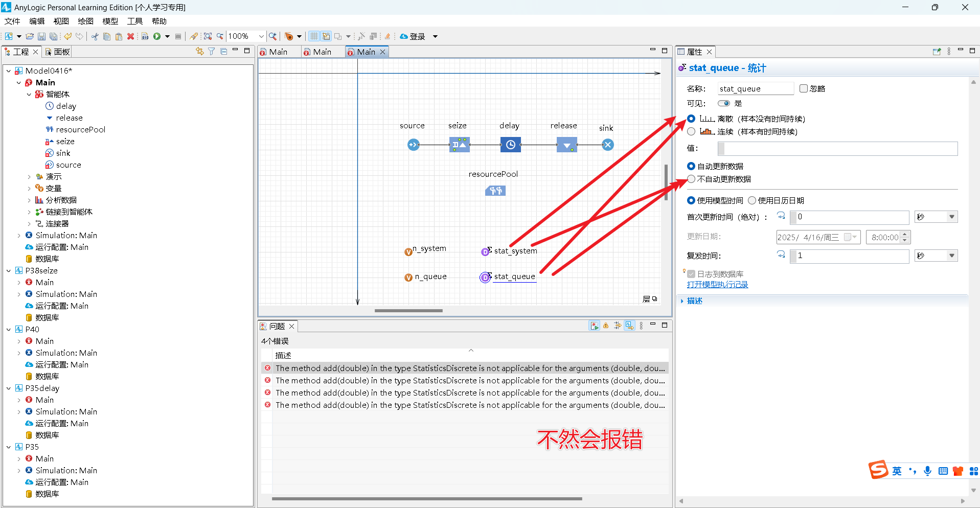This screenshot has height=508, width=980.
Task: Select the 连续 radio button
Action: pyautogui.click(x=691, y=131)
